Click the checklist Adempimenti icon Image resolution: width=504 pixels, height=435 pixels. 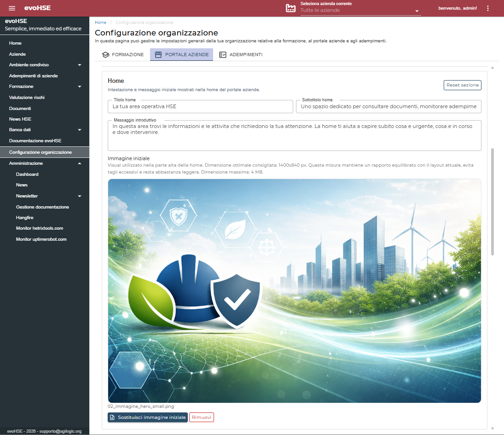tap(223, 55)
